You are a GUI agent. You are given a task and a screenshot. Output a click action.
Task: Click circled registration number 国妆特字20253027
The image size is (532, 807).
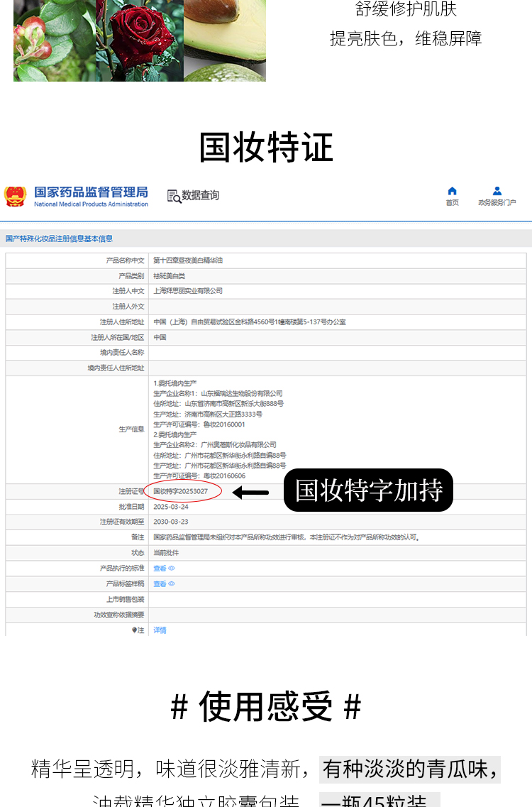[182, 491]
